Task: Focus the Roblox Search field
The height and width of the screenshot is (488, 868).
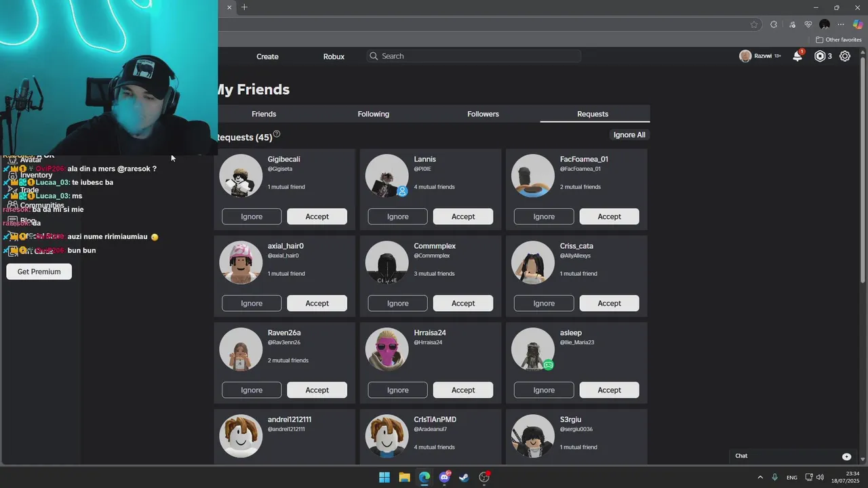Action: 473,56
